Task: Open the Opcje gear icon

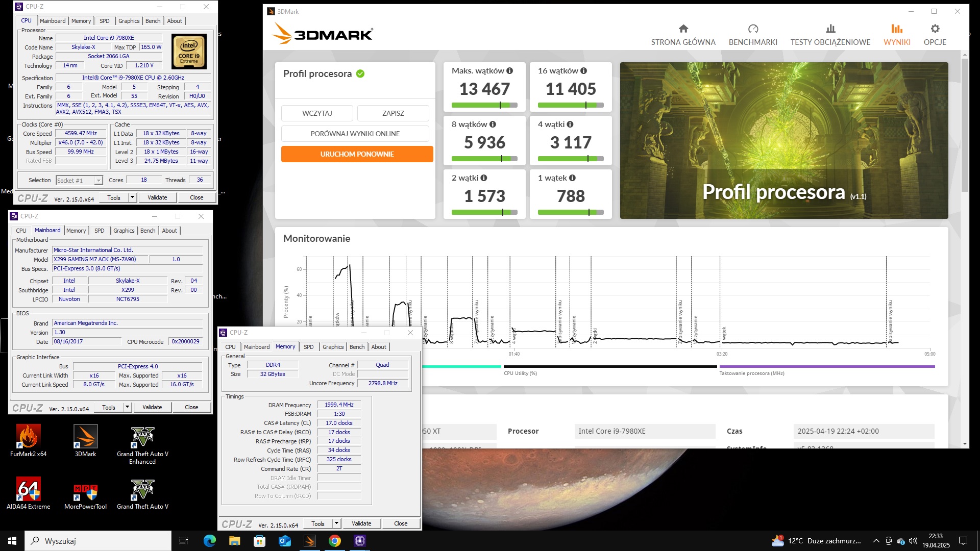Action: click(x=935, y=29)
